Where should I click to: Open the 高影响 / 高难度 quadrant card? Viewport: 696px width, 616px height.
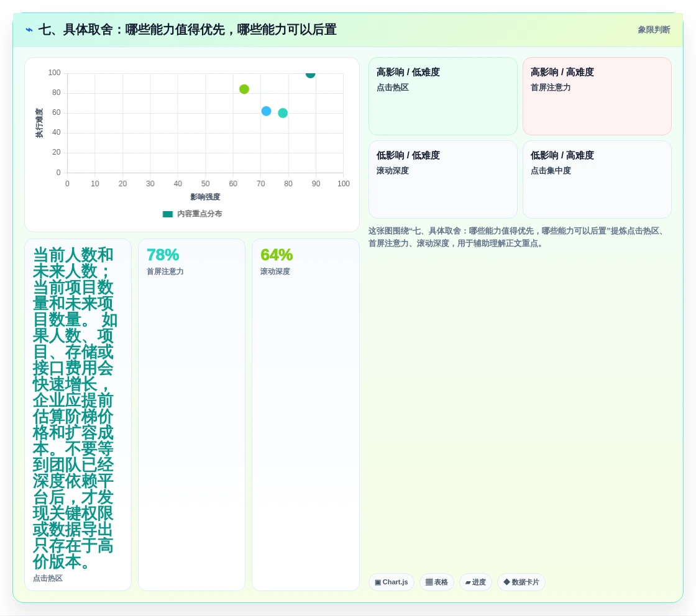click(x=597, y=96)
